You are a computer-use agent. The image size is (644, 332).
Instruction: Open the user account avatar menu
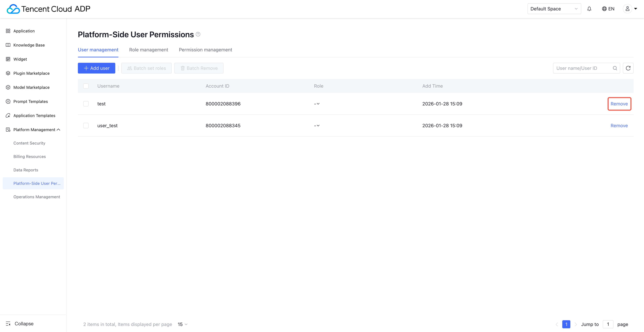point(627,9)
